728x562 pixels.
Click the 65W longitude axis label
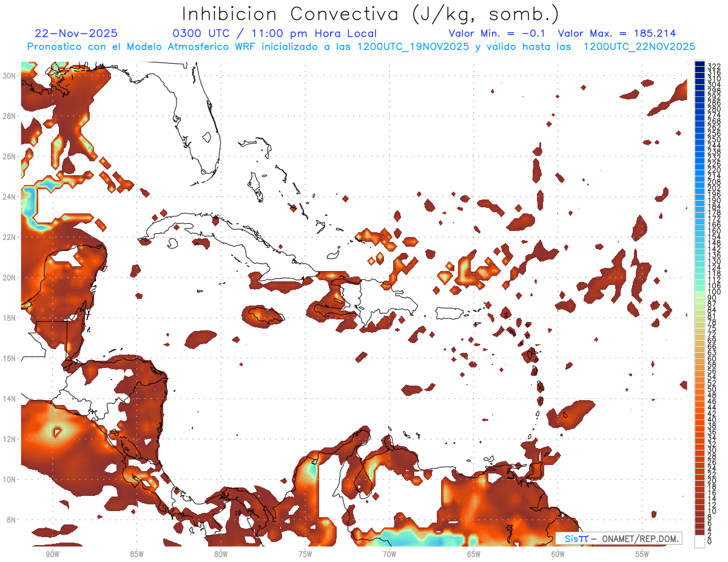pyautogui.click(x=474, y=554)
